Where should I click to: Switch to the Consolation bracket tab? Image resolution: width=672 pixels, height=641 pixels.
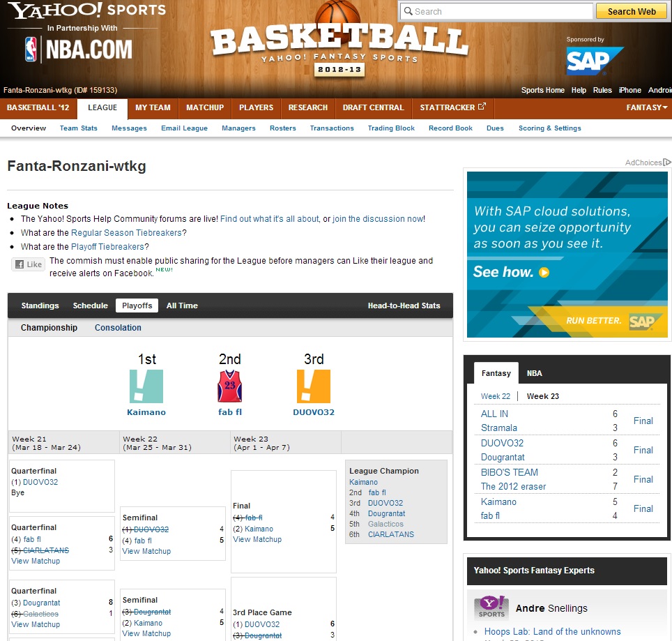pyautogui.click(x=118, y=328)
